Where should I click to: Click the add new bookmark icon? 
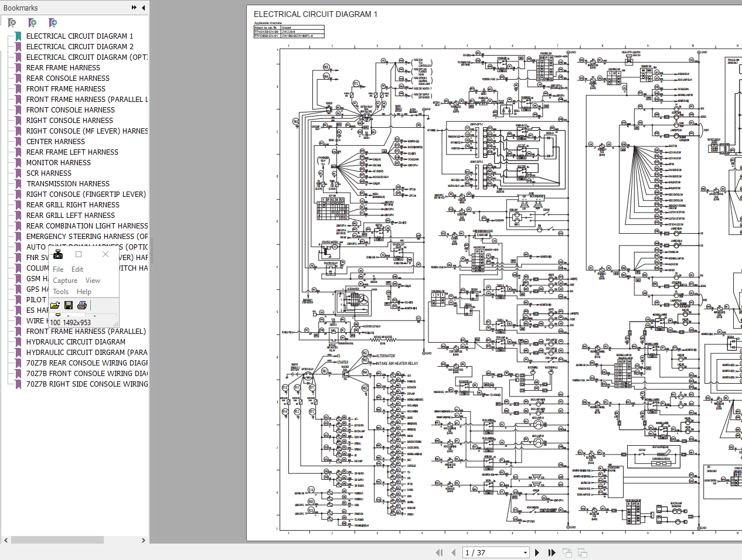pyautogui.click(x=32, y=23)
